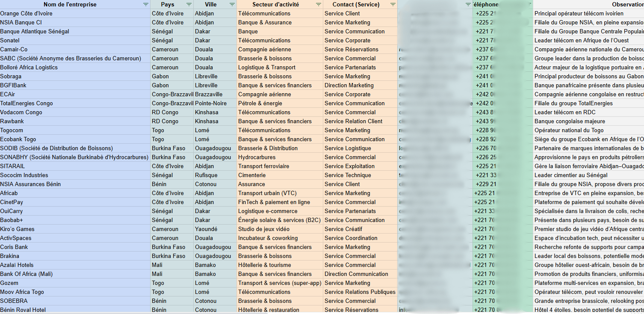Screen dimensions: 644x314
Task: Expand the Secteur d'activité filter dropdown
Action: pyautogui.click(x=318, y=4)
